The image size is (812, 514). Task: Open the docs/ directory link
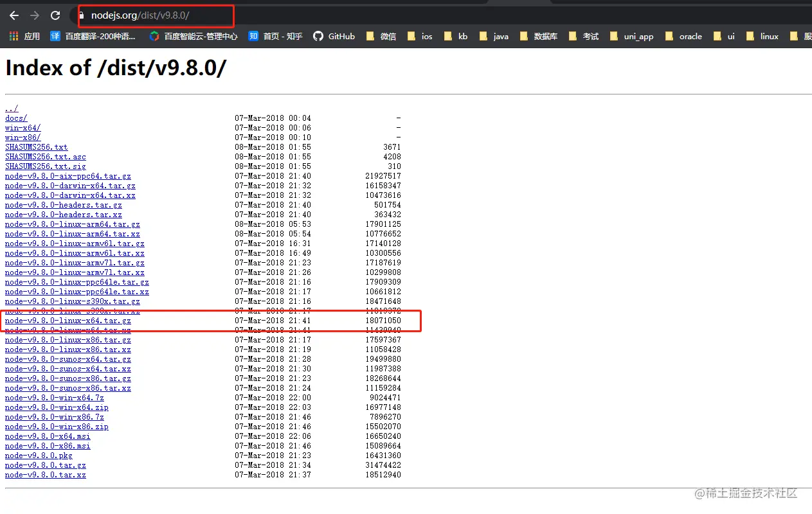pos(16,118)
